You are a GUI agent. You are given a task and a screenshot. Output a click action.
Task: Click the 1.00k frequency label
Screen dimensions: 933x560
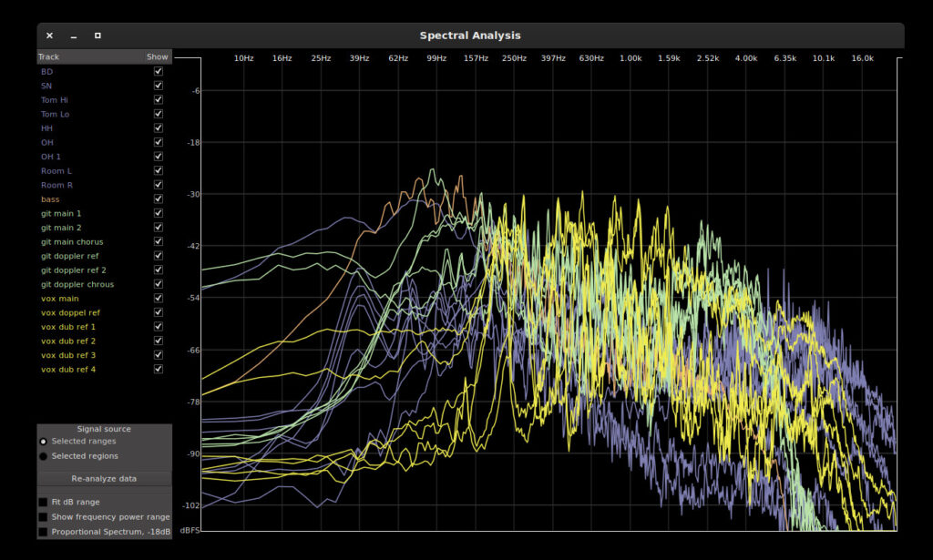click(x=631, y=58)
